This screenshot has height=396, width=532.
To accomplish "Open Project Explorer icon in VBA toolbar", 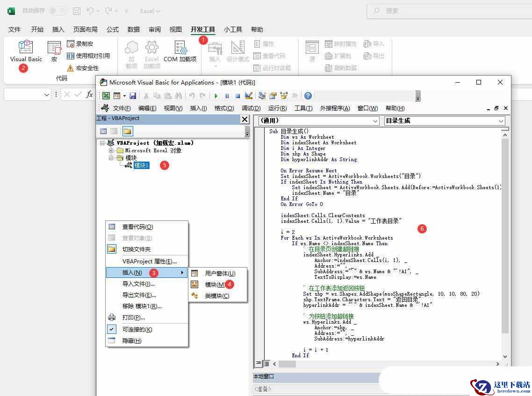I will (x=262, y=96).
